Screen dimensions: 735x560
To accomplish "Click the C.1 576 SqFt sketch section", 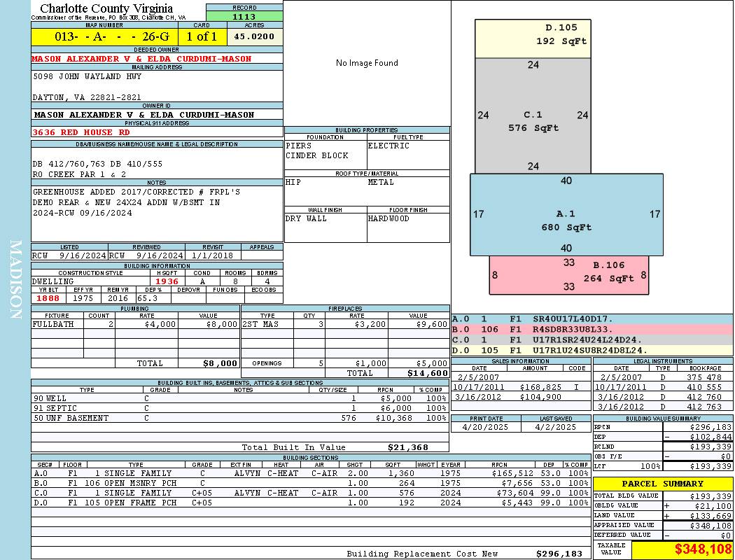I will [x=533, y=115].
